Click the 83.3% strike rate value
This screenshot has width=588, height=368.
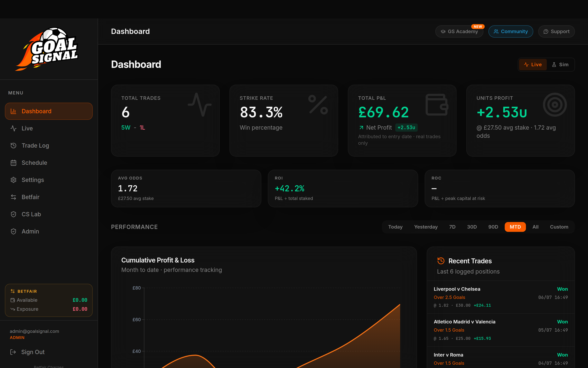(261, 112)
